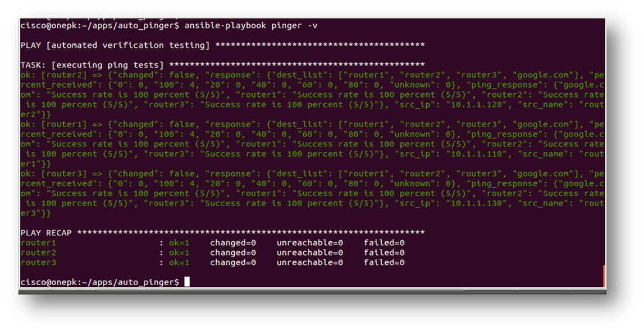Image resolution: width=644 pixels, height=332 pixels.
Task: Click failed=0 on the router1 recap row
Action: click(x=384, y=243)
